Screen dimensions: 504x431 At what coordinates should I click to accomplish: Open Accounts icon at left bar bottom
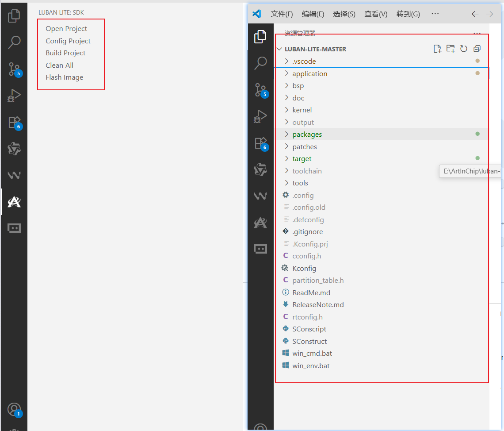(x=14, y=410)
